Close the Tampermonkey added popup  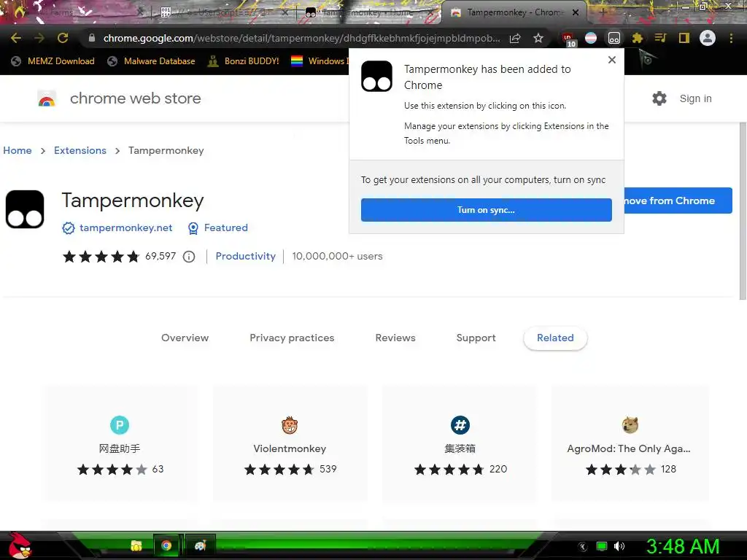point(612,60)
